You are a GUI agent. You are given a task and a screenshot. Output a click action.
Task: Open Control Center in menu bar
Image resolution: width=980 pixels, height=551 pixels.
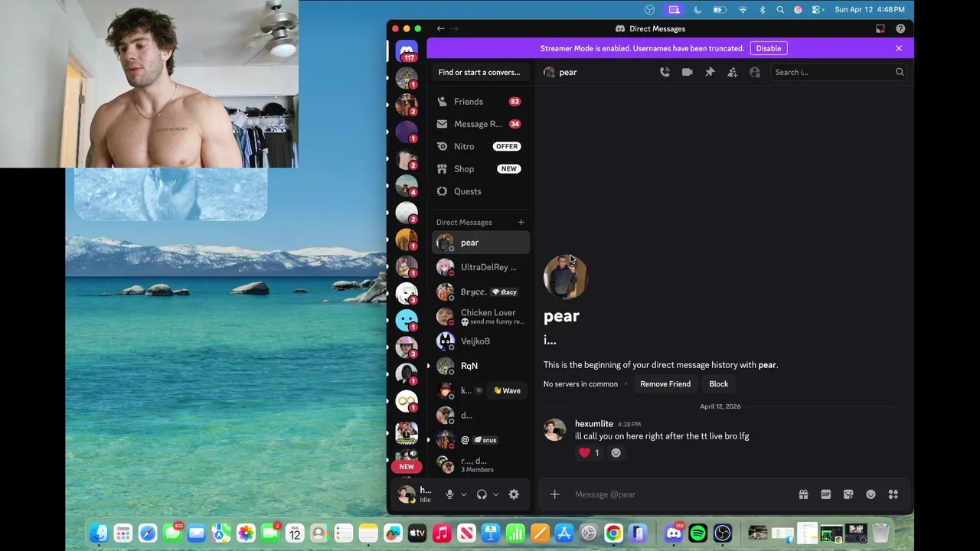818,9
